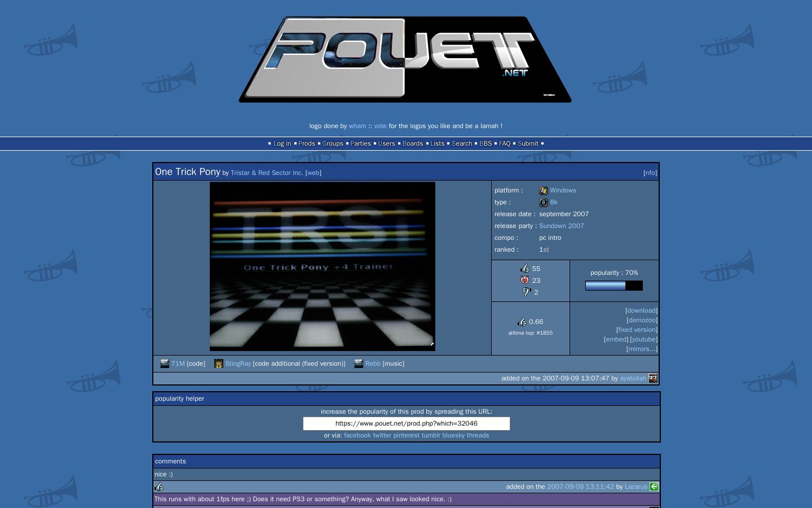812x508 pixels.
Task: Click the popularity 70% progress bar
Action: point(614,286)
